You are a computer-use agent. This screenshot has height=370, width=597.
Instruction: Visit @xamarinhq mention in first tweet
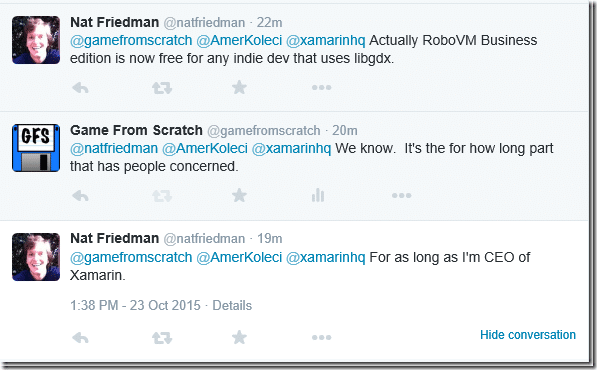(326, 40)
